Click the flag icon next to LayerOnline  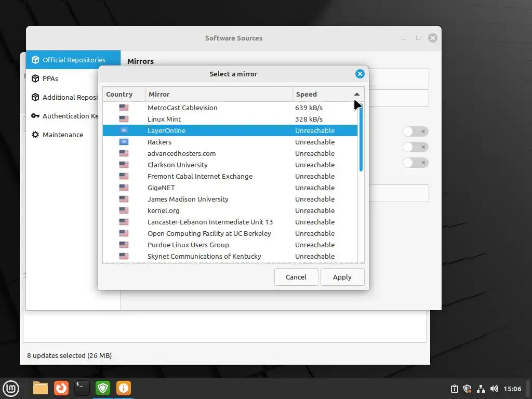(124, 130)
